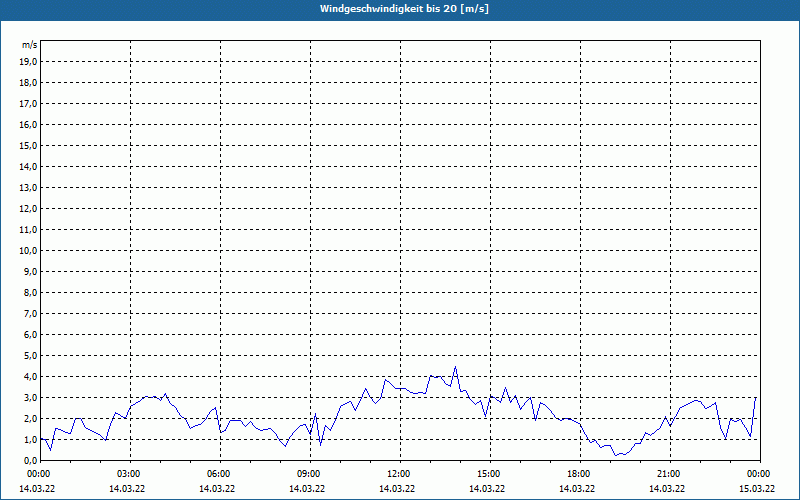Click the 5,0 y-axis label
This screenshot has width=800, height=500.
pyautogui.click(x=31, y=356)
